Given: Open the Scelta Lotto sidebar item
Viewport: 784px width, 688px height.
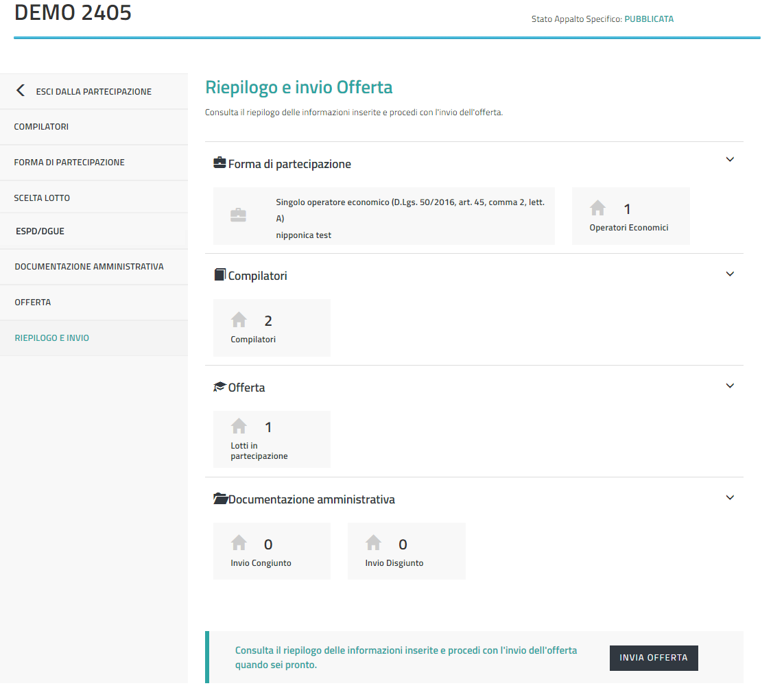Looking at the screenshot, I should (42, 198).
